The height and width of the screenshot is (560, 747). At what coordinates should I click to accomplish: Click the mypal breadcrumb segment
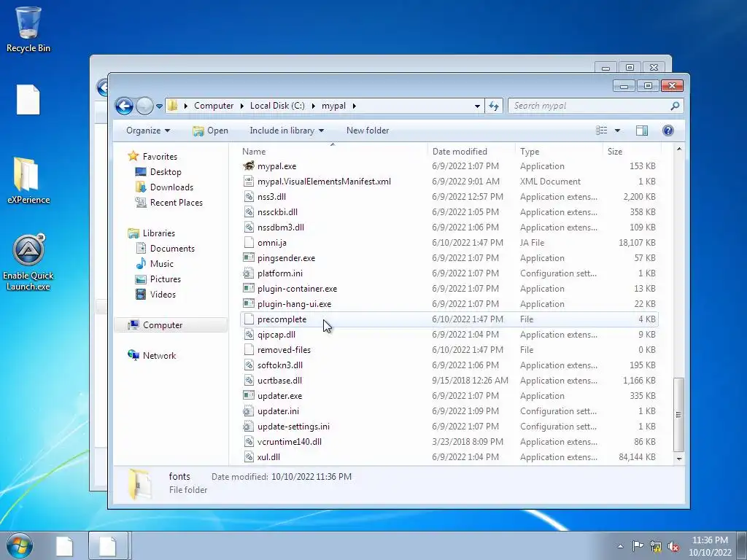tap(333, 106)
